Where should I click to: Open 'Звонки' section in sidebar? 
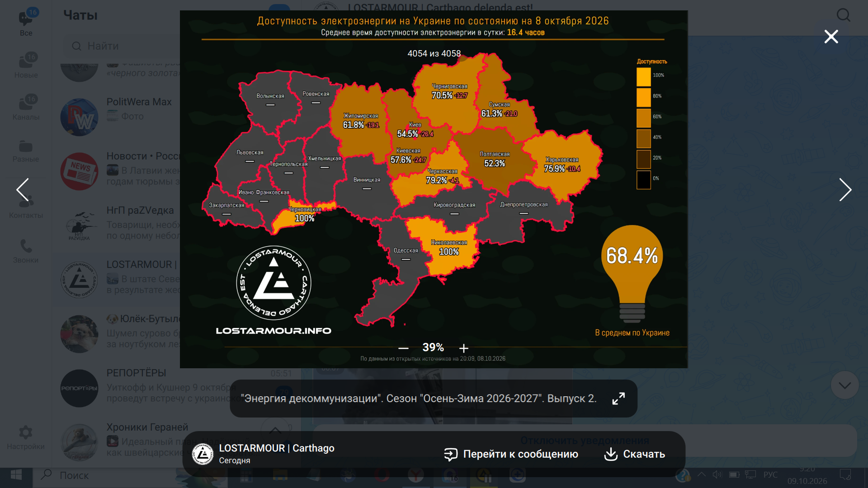click(x=26, y=251)
